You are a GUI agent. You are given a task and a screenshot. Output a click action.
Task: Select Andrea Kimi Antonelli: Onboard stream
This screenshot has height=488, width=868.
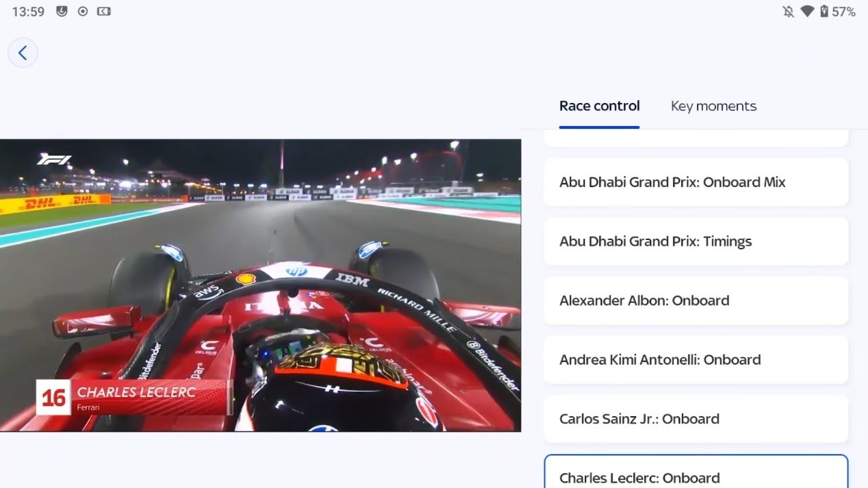[x=696, y=359]
